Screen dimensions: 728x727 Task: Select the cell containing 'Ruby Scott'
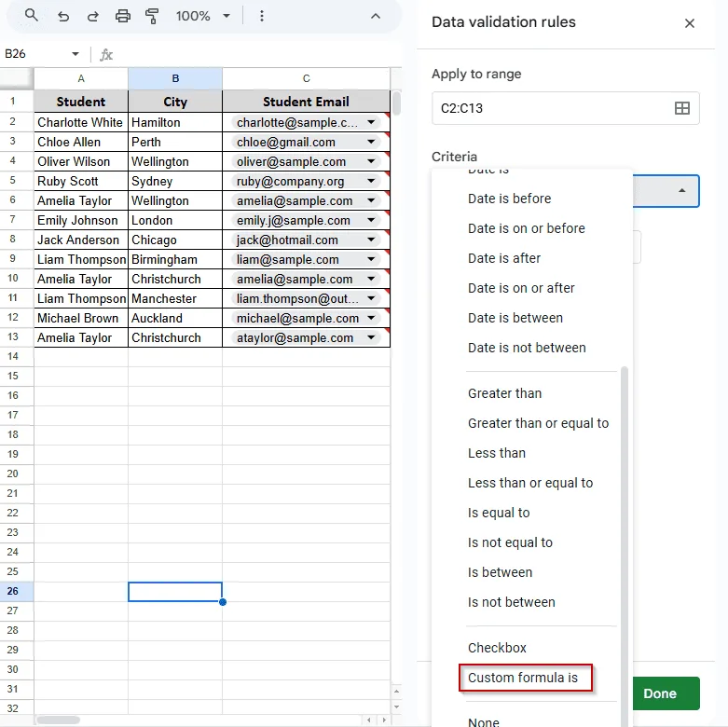(x=81, y=181)
